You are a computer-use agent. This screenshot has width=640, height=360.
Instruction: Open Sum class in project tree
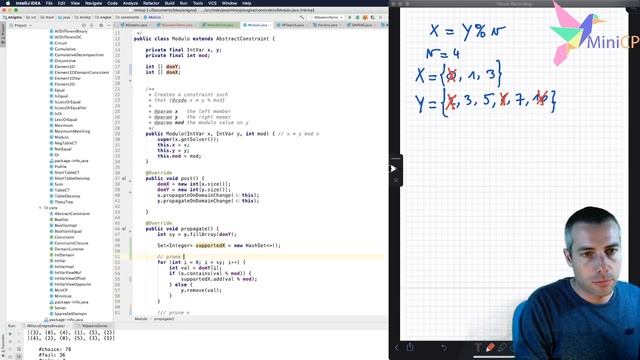[x=58, y=184]
